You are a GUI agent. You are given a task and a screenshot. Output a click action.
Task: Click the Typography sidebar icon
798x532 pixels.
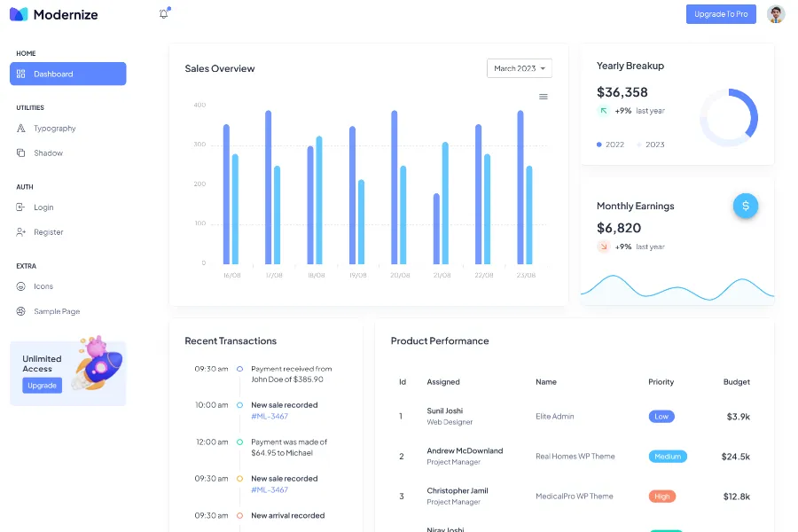(x=21, y=129)
